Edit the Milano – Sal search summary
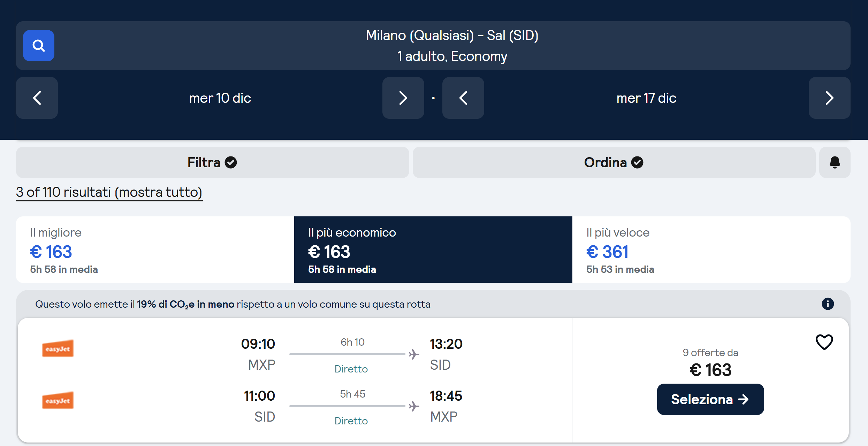The image size is (868, 446). 452,46
